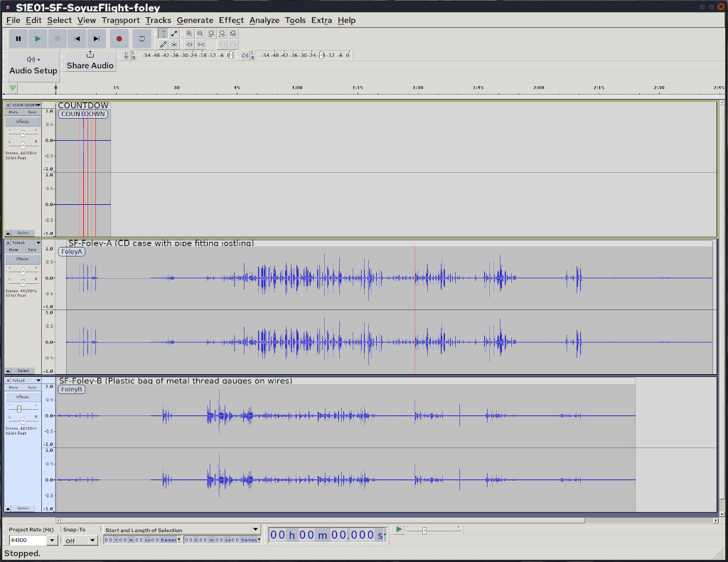Collapse the FoleyA track
728x562 pixels.
point(8,371)
